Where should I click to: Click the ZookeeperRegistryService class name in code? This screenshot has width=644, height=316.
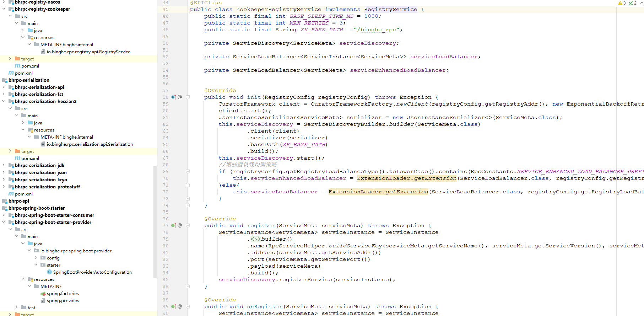coord(278,10)
